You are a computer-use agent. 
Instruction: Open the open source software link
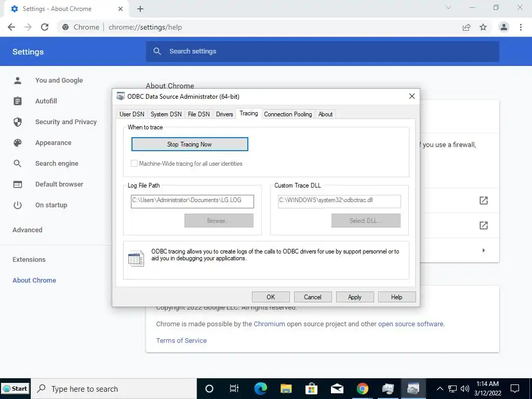point(411,324)
